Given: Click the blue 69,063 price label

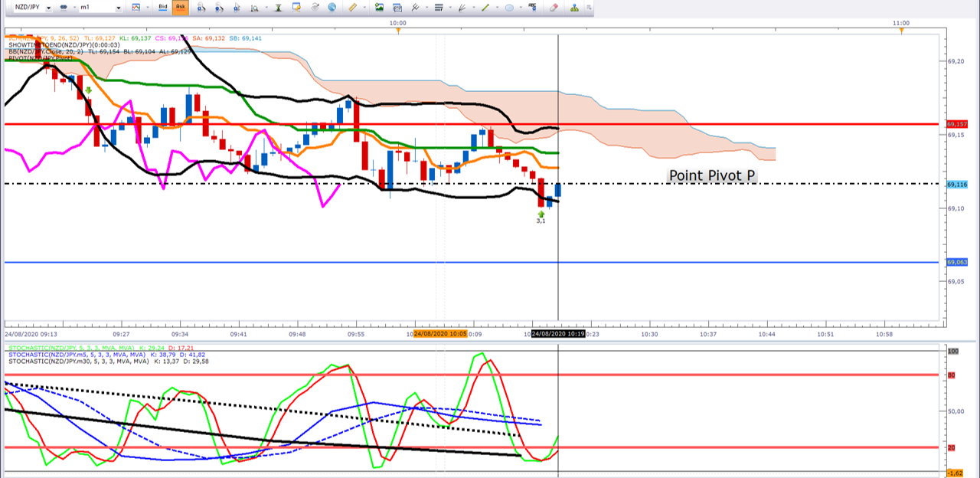Looking at the screenshot, I should point(957,262).
